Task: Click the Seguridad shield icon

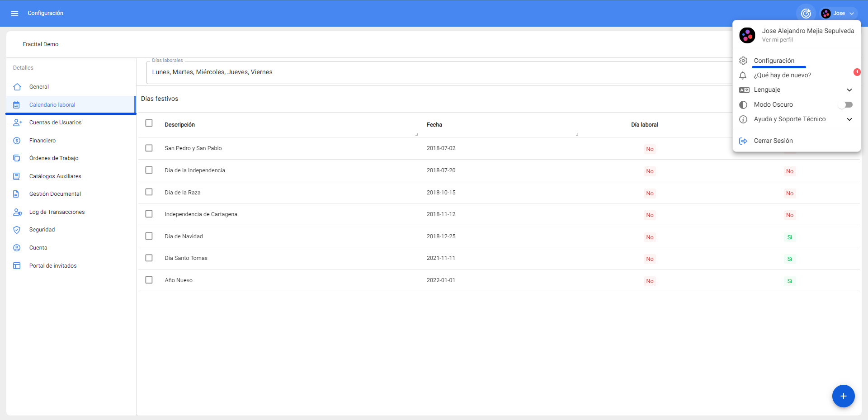Action: point(17,230)
